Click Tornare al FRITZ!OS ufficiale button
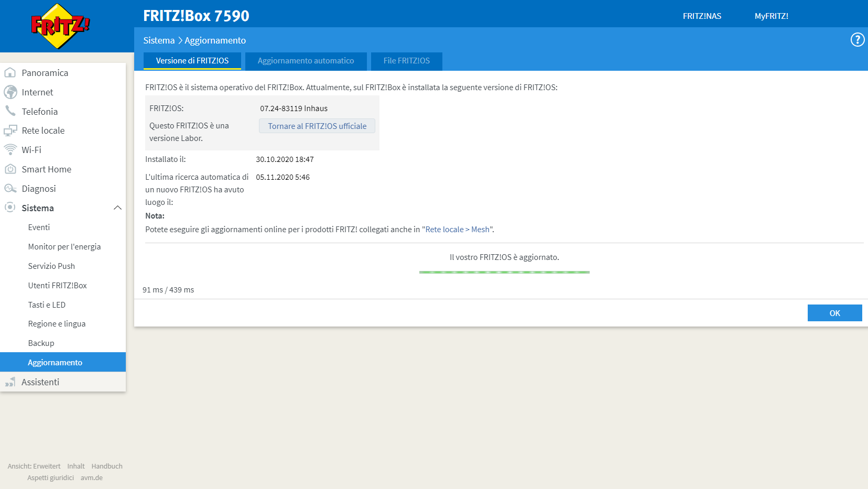The width and height of the screenshot is (868, 489). click(317, 126)
